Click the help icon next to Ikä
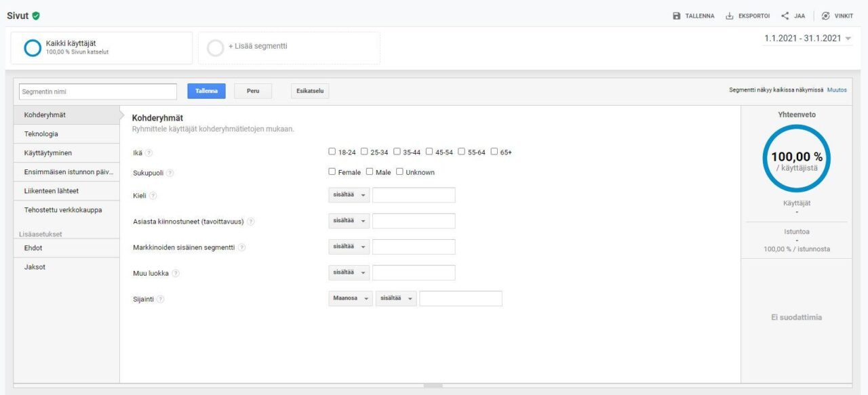Image resolution: width=868 pixels, height=395 pixels. 149,153
